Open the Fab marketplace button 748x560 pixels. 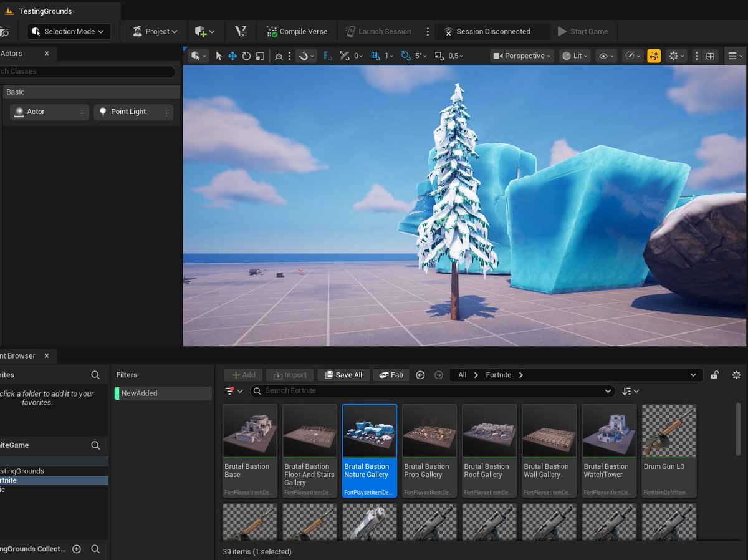click(x=391, y=375)
